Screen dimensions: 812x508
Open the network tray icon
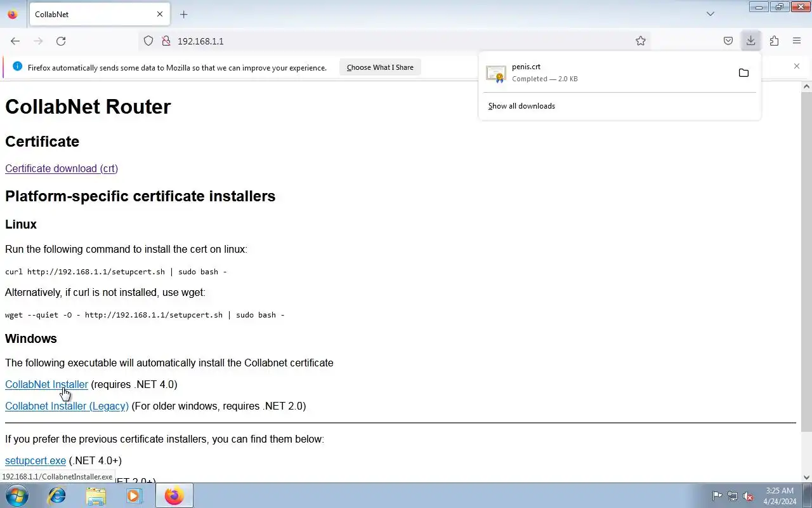733,496
